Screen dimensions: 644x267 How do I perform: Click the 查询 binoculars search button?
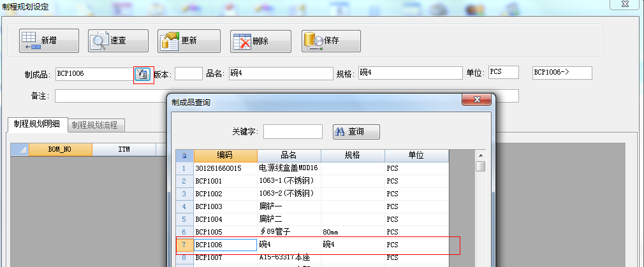(356, 132)
